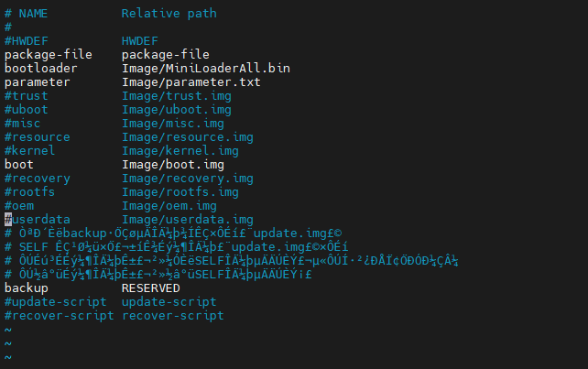588x369 pixels.
Task: Click Image/boot.img path text
Action: pyautogui.click(x=173, y=165)
